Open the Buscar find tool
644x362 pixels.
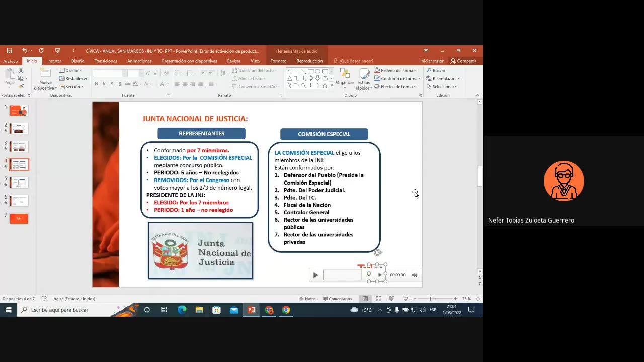(436, 71)
